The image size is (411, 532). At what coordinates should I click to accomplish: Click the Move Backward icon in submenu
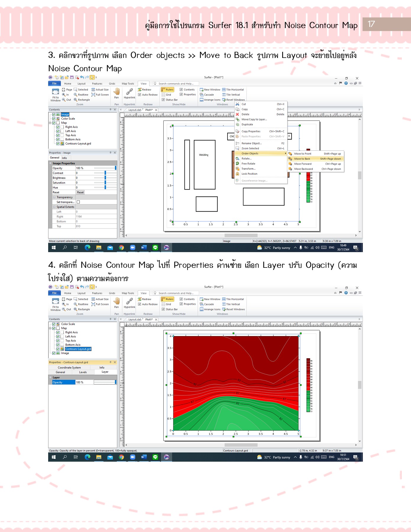click(x=290, y=169)
